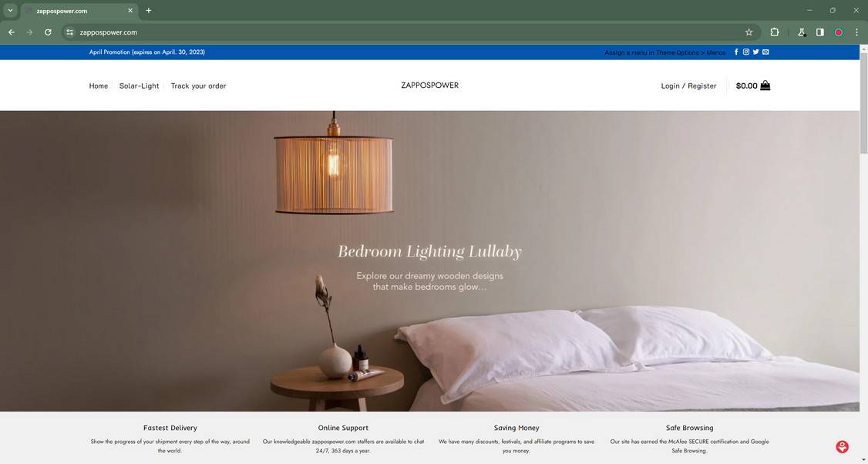Go to Track your order page
This screenshot has height=464, width=868.
198,86
